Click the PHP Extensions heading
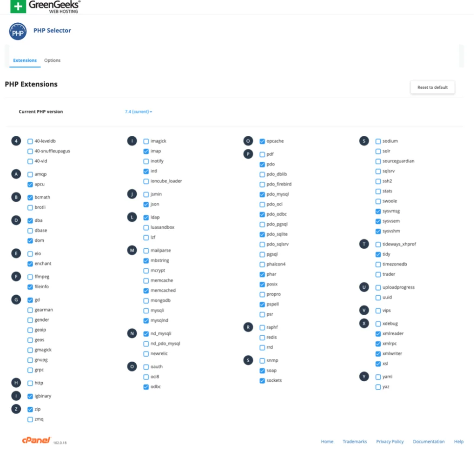Viewport: 476px width, 451px height. click(x=31, y=84)
